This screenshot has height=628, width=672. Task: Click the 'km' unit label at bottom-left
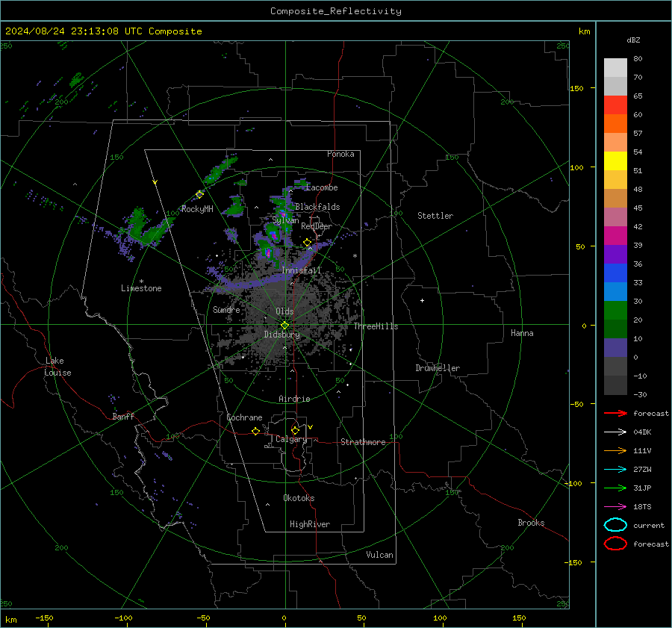click(x=11, y=620)
